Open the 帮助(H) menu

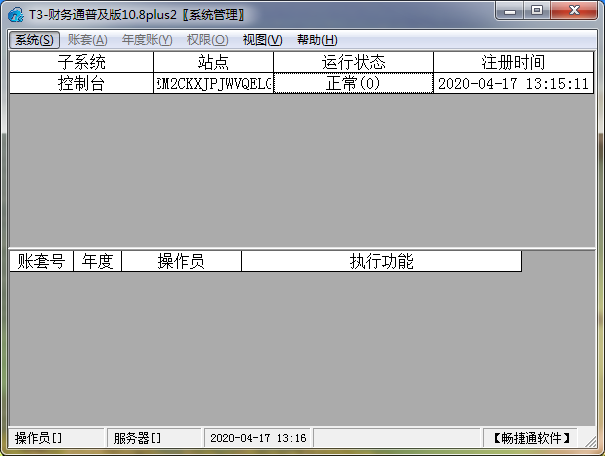pos(317,40)
